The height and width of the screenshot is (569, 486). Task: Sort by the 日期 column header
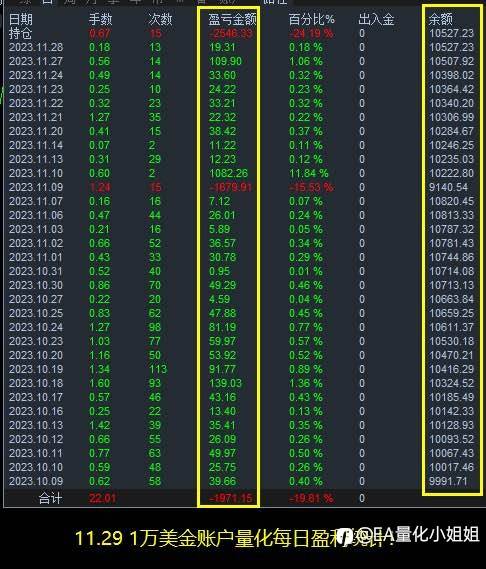(20, 19)
